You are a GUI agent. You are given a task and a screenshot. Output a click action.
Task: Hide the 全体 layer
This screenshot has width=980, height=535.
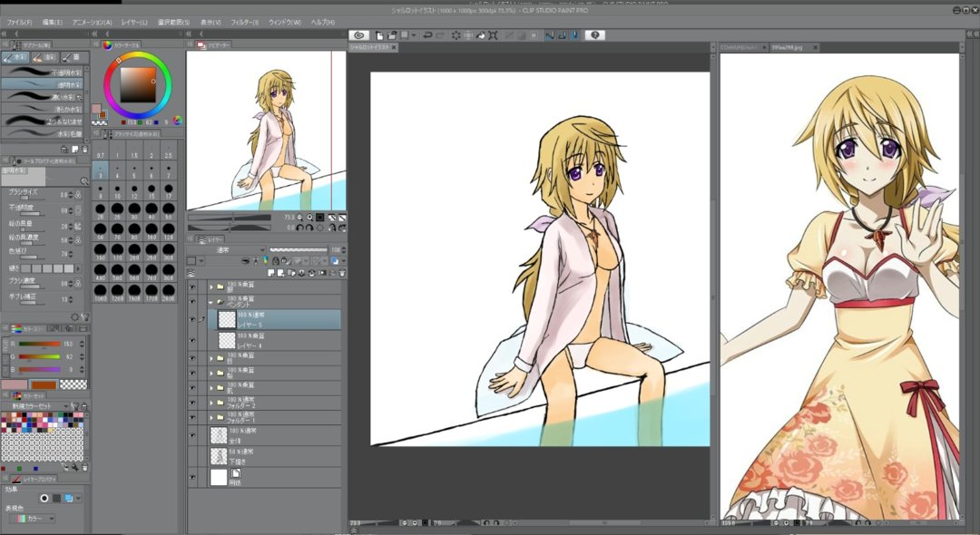tap(192, 435)
